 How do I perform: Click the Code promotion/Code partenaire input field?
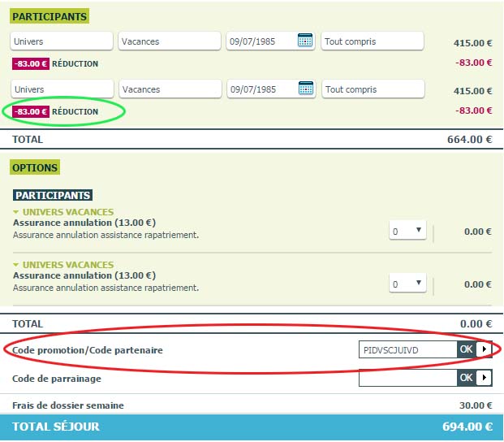(407, 349)
